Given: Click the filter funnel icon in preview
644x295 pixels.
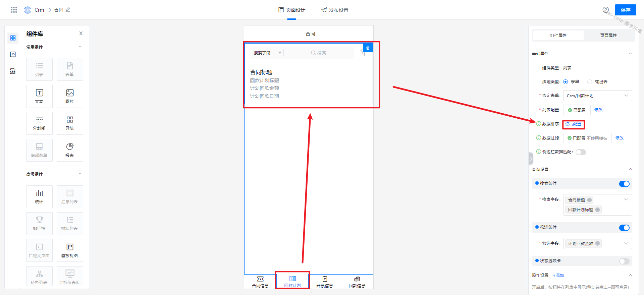Looking at the screenshot, I should (x=363, y=52).
